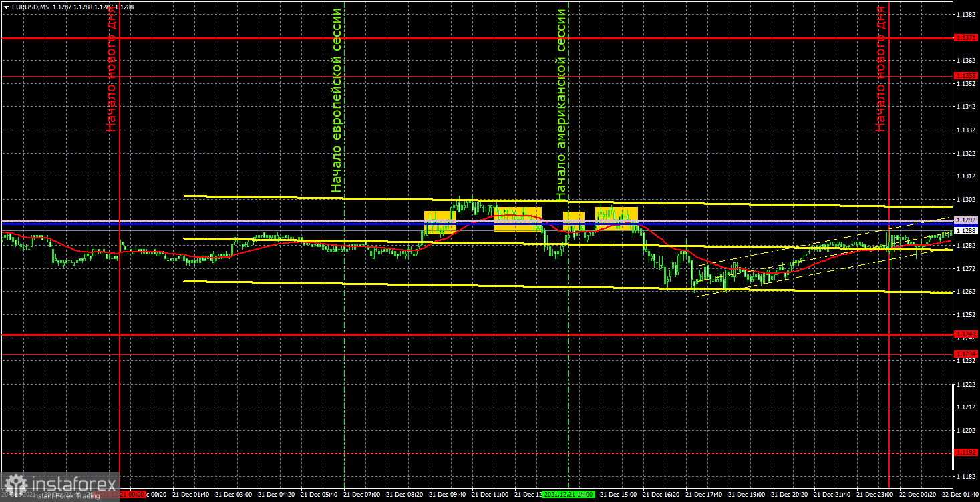
Task: Click the 1.1282 price scale value
Action: click(966, 246)
